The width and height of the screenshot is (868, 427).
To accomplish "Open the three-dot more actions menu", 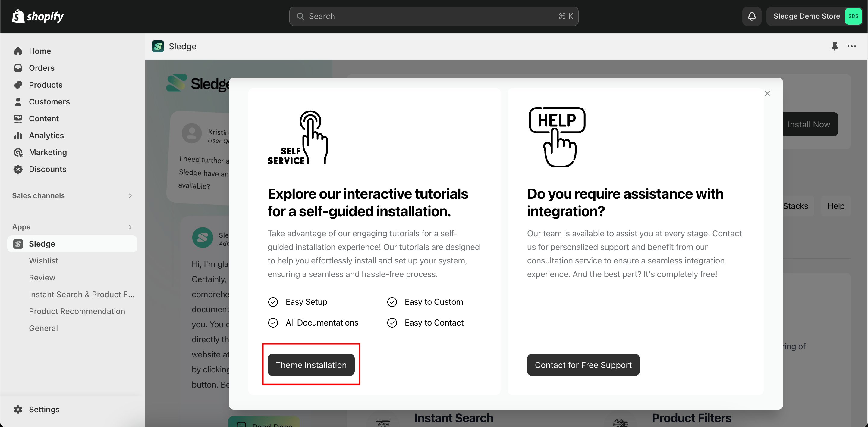I will (851, 46).
